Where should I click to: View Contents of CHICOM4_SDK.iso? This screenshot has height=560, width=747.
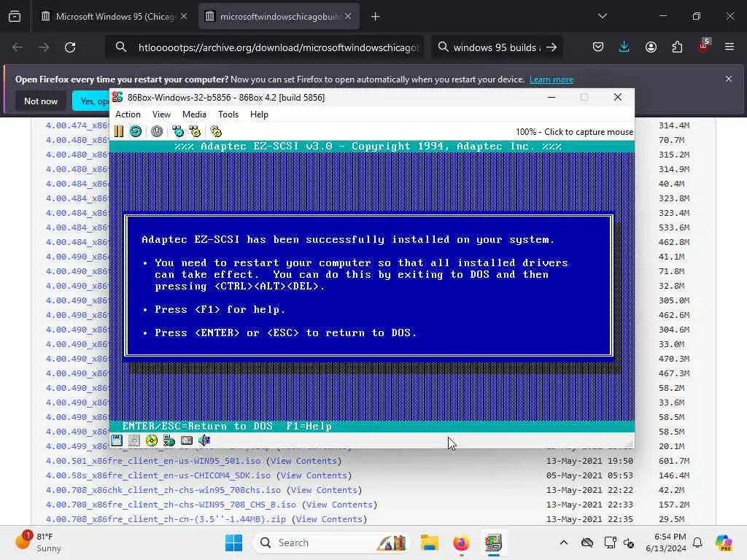click(x=314, y=475)
